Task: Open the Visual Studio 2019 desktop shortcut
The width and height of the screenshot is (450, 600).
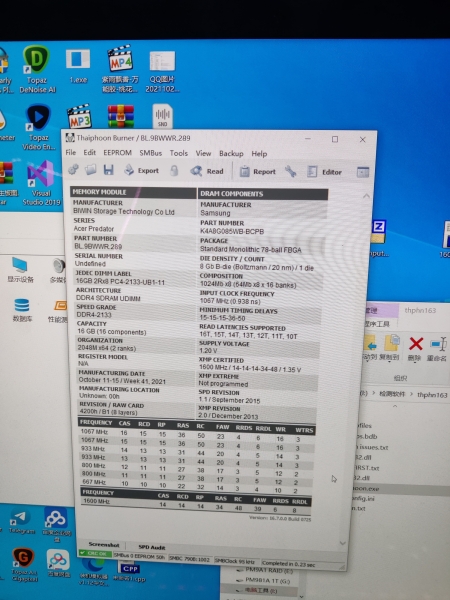Action: pyautogui.click(x=41, y=183)
